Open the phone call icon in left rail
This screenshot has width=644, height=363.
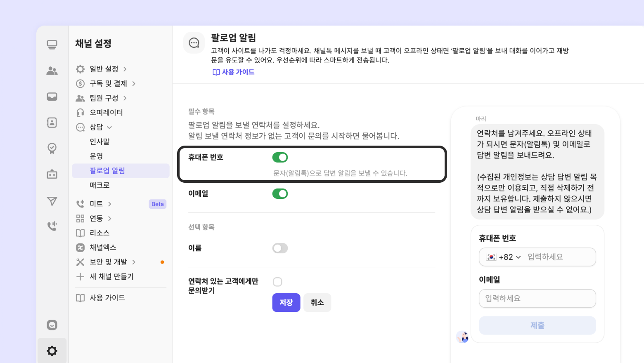tap(52, 226)
